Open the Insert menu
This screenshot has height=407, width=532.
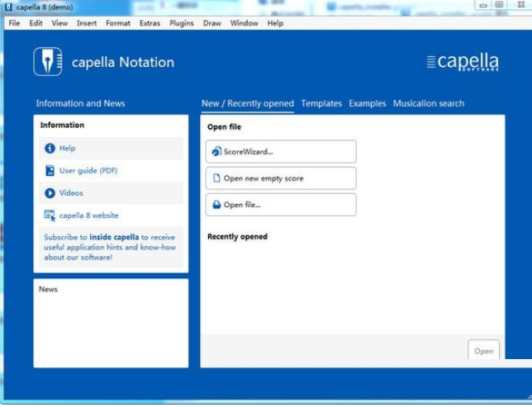[87, 23]
